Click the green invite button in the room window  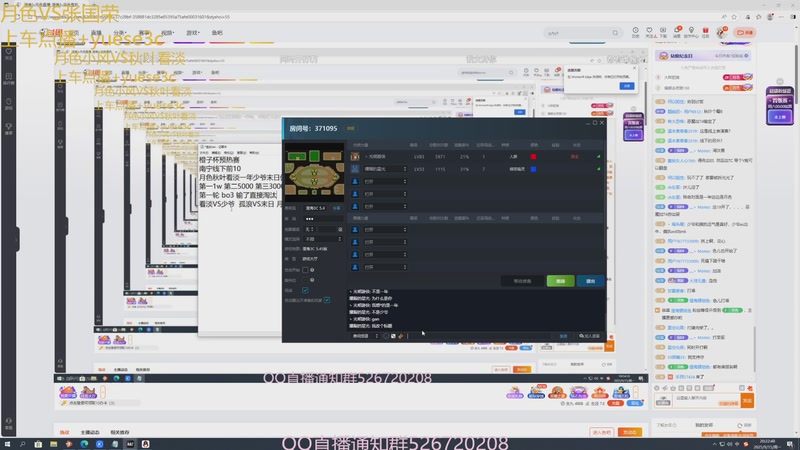click(x=560, y=281)
